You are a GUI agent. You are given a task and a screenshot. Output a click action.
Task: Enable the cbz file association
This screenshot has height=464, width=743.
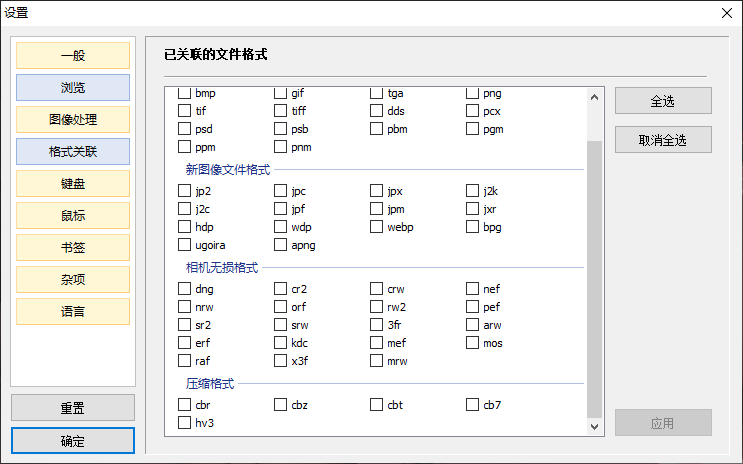coord(281,405)
